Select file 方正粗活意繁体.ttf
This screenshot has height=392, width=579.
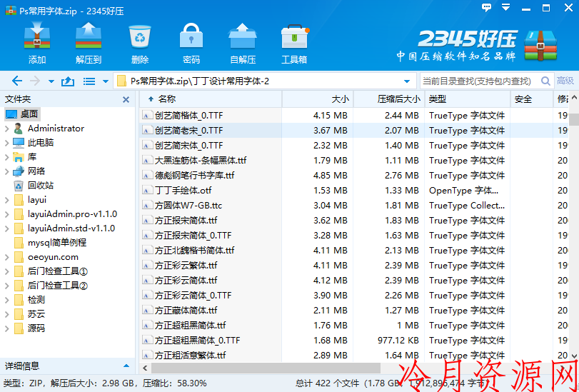[x=190, y=356]
